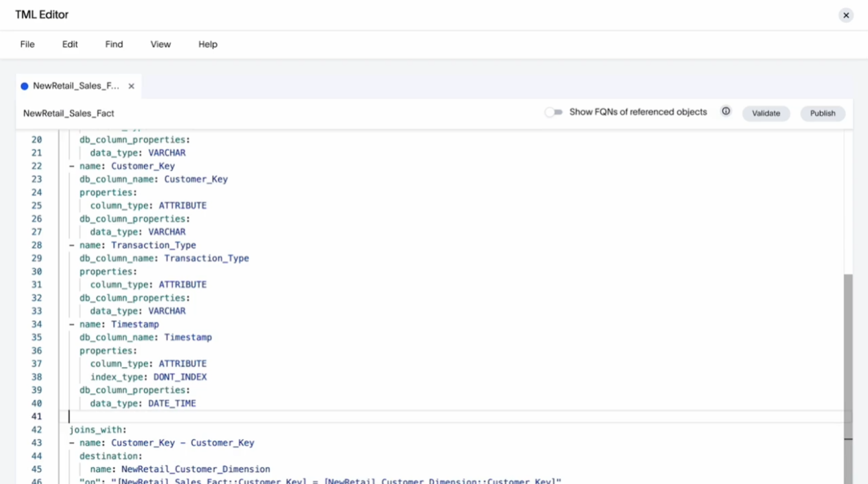Image resolution: width=868 pixels, height=484 pixels.
Task: Close the TML Editor window
Action: (x=846, y=15)
